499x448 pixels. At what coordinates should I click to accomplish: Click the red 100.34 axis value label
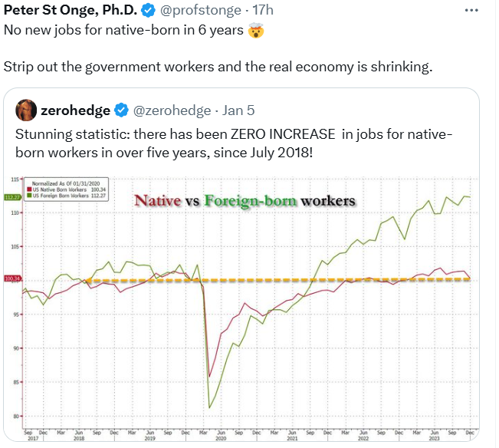(x=11, y=278)
